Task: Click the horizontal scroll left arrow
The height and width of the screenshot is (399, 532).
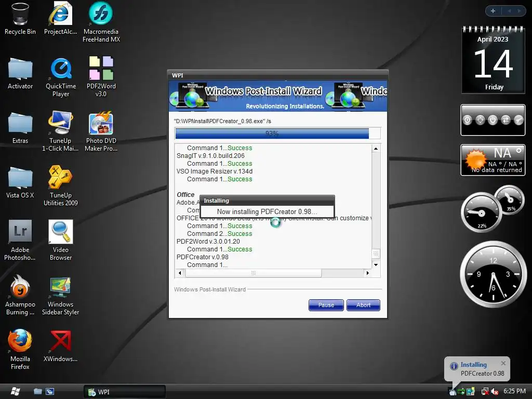Action: [180, 273]
